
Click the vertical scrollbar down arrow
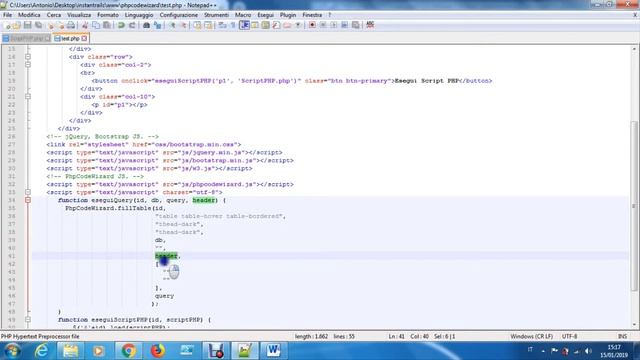pos(634,324)
